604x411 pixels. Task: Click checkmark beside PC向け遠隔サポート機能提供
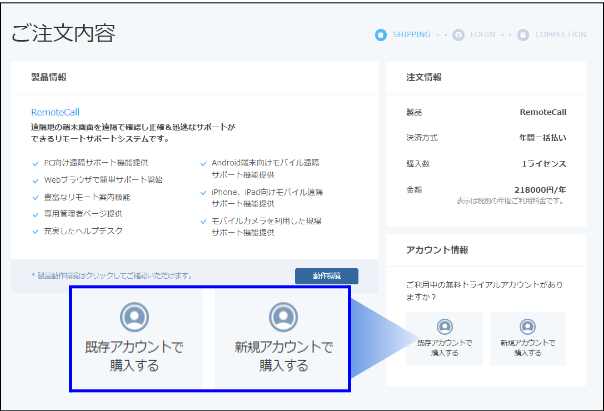pyautogui.click(x=36, y=162)
